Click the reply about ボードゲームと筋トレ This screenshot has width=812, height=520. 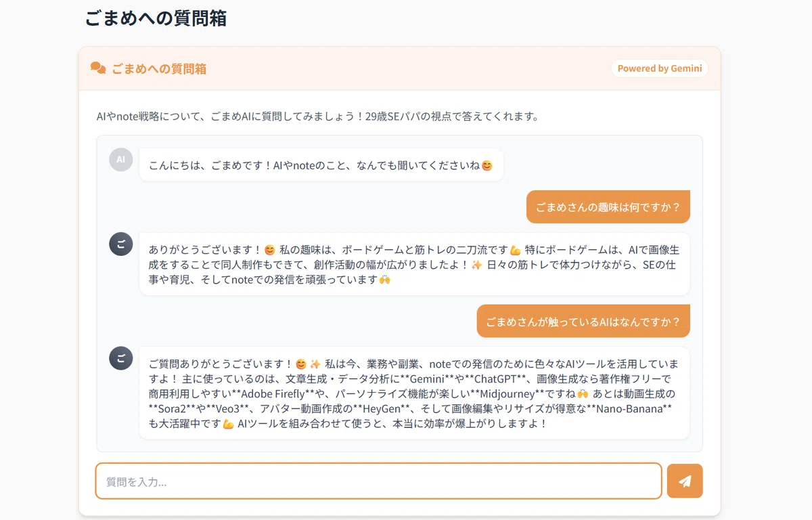414,264
